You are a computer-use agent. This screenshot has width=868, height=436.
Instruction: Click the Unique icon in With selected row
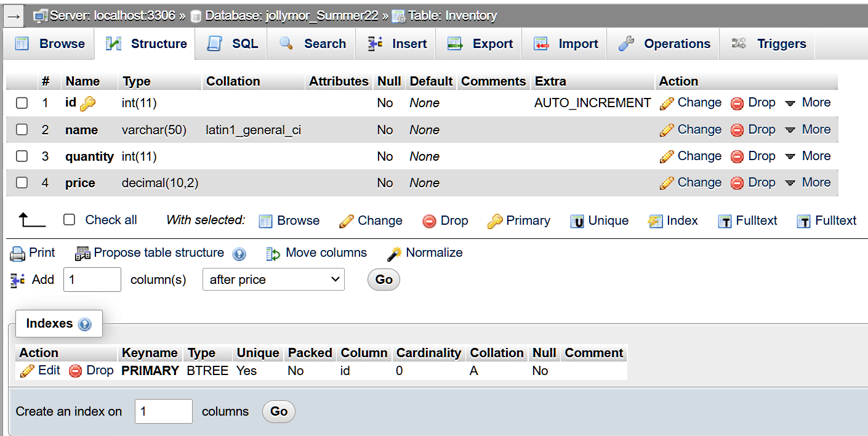[x=577, y=221]
